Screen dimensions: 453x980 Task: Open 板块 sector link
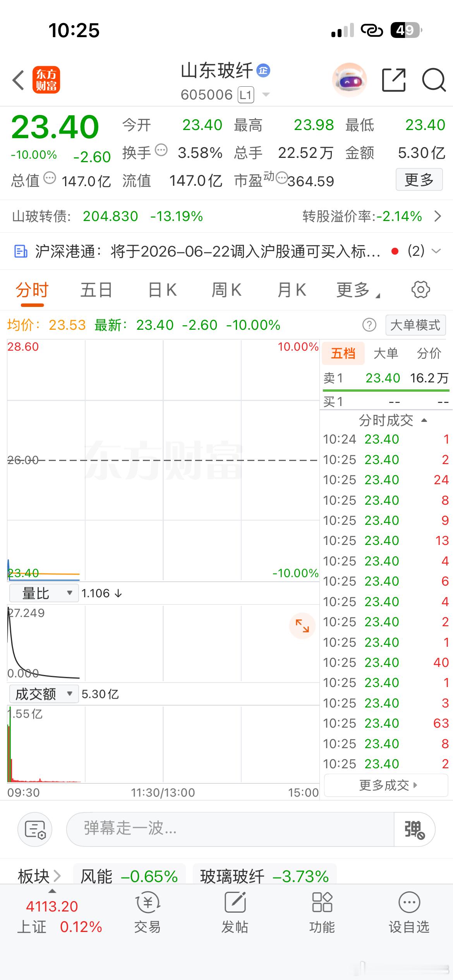[x=39, y=875]
